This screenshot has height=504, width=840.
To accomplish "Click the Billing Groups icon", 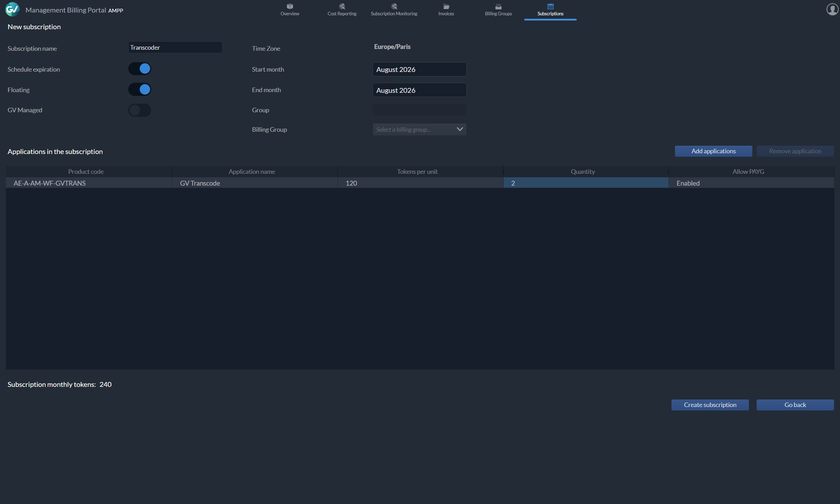I will [498, 6].
